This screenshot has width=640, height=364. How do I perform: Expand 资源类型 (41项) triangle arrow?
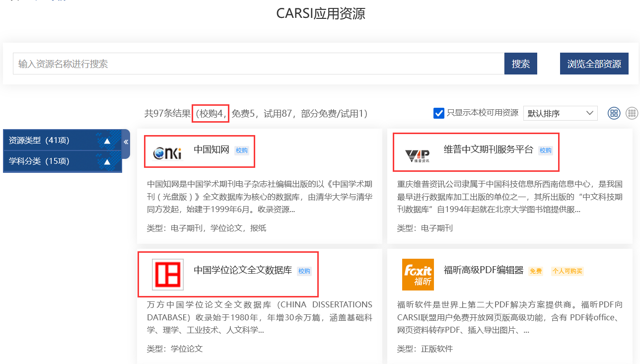pos(107,141)
